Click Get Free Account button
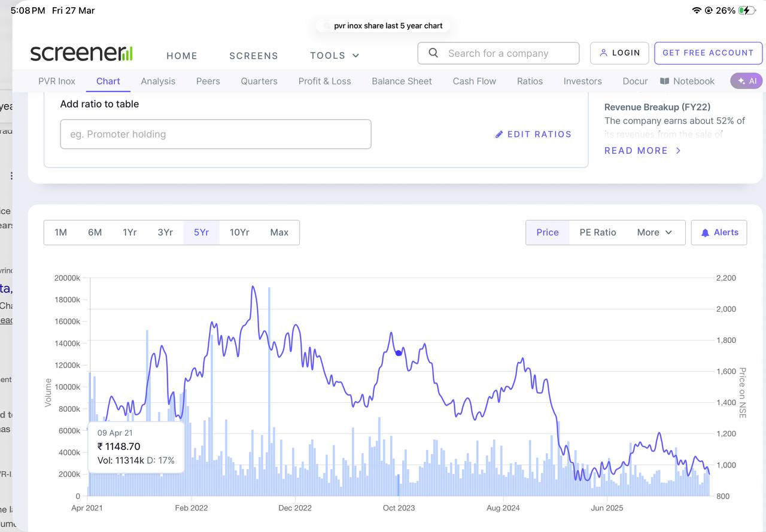 708,53
